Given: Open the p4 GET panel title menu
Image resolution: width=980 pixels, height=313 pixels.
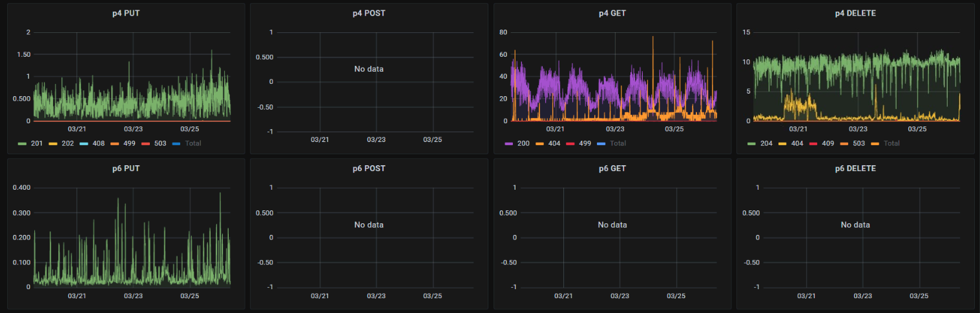Looking at the screenshot, I should coord(612,13).
